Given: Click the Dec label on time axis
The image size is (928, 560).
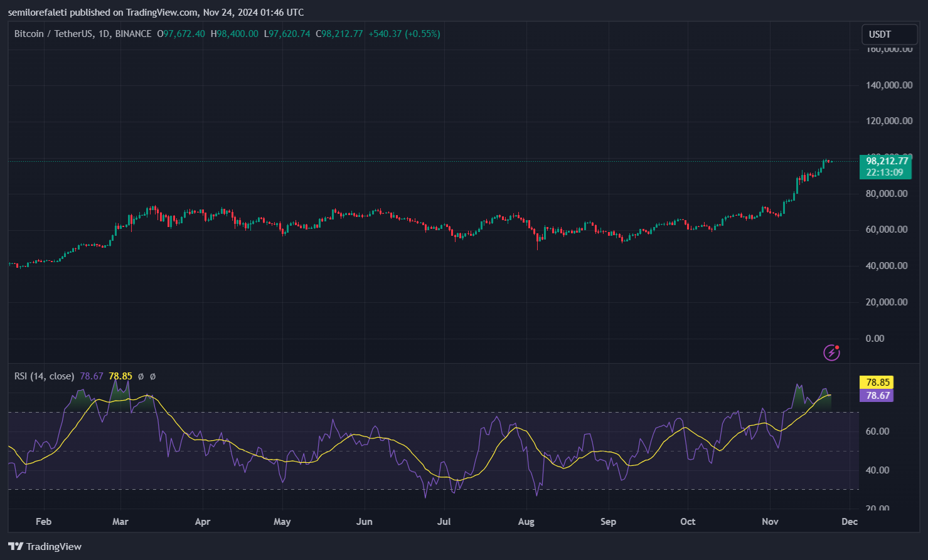Looking at the screenshot, I should click(850, 522).
